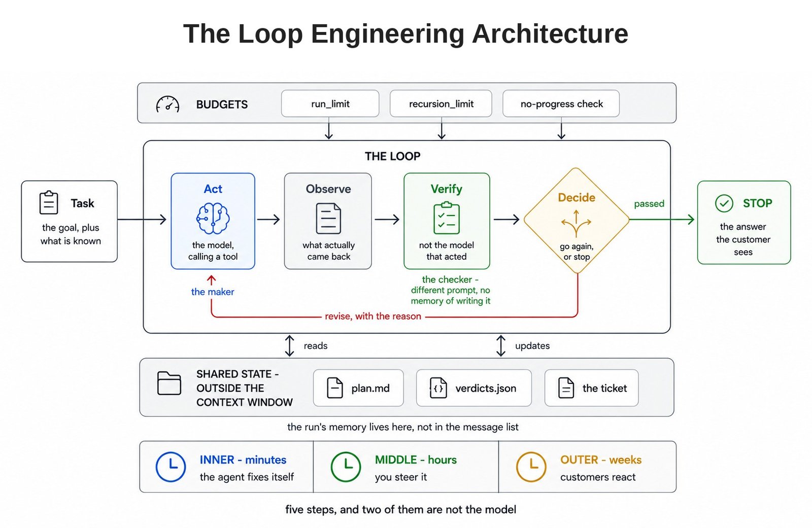This screenshot has height=528, width=812.
Task: Click the verdicts.json braces file icon
Action: 438,388
